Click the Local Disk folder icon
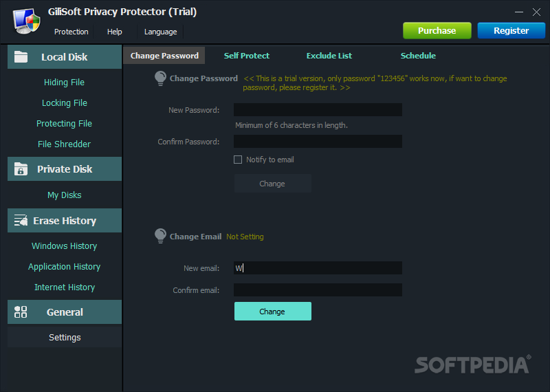Viewport: 550px width, 392px height. [21, 56]
